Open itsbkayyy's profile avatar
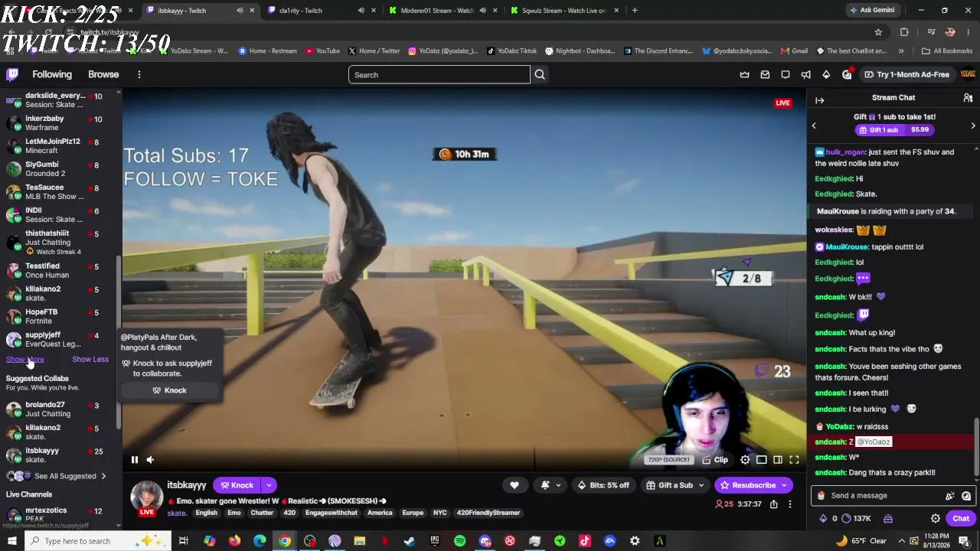 coord(146,496)
